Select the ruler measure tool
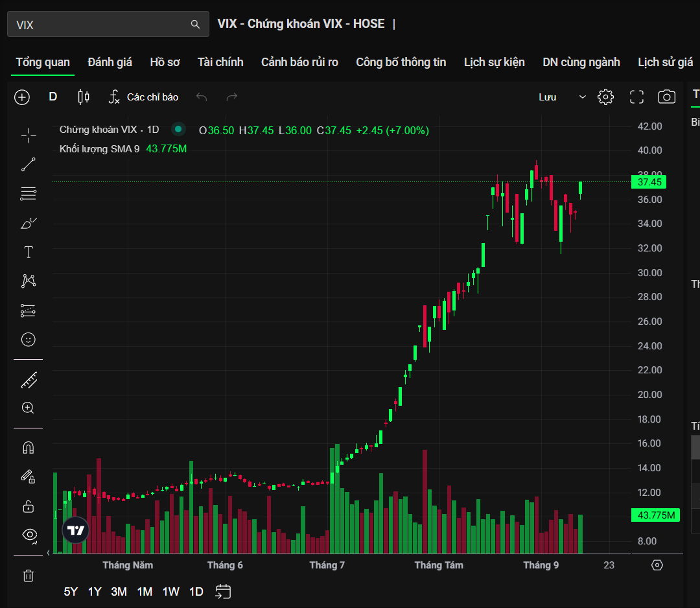Screen dimensions: 700x608 point(29,380)
